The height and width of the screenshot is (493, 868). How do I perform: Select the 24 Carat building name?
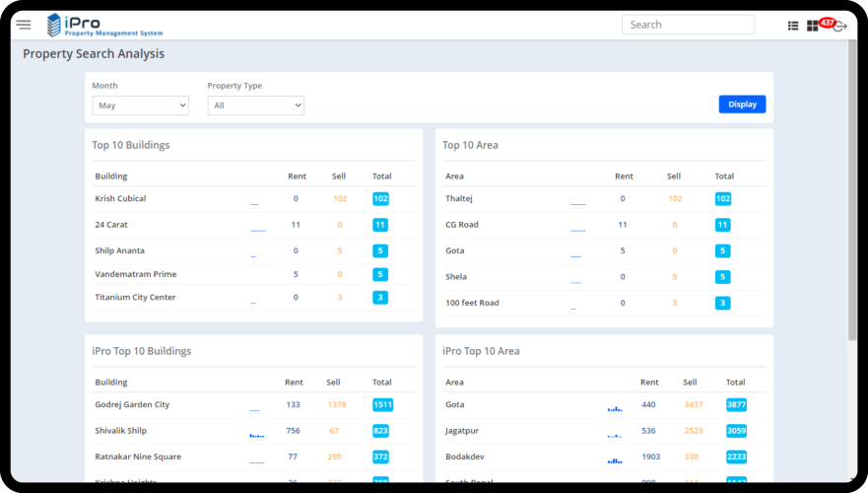click(x=111, y=225)
